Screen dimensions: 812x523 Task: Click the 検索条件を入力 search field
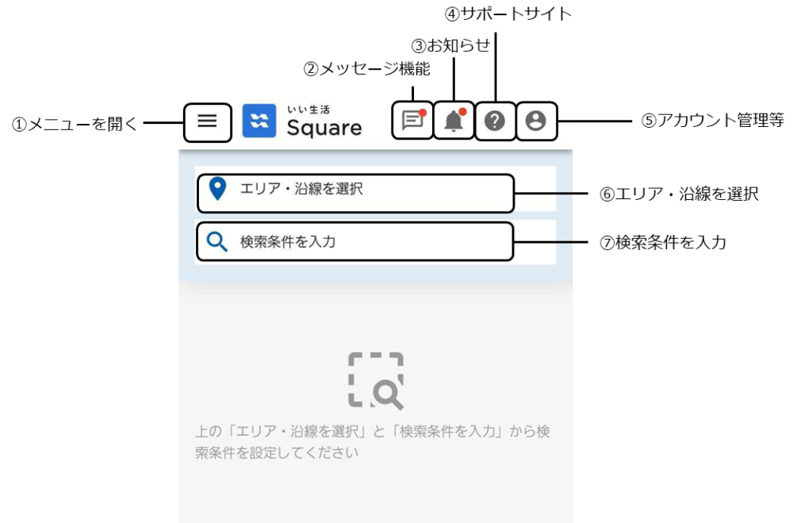coord(355,241)
